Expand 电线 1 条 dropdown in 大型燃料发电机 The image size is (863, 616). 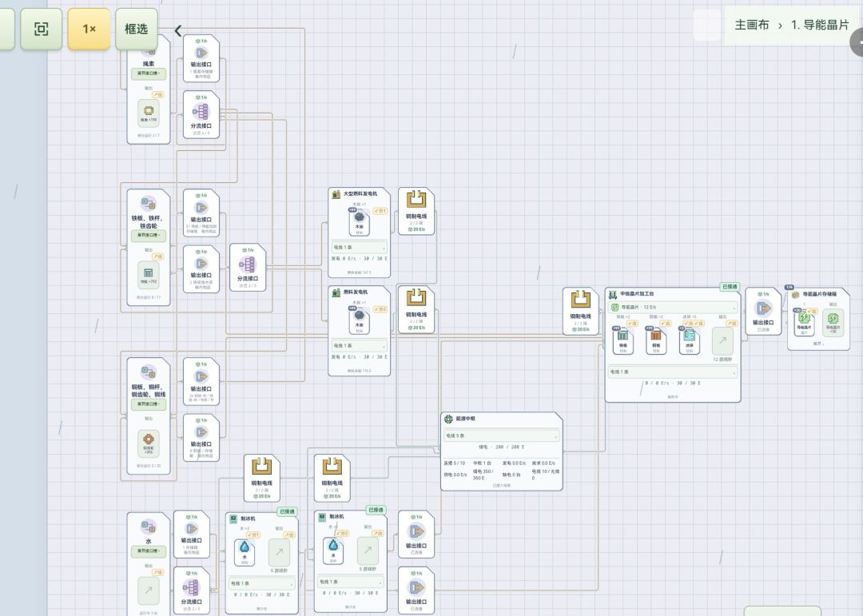point(359,247)
